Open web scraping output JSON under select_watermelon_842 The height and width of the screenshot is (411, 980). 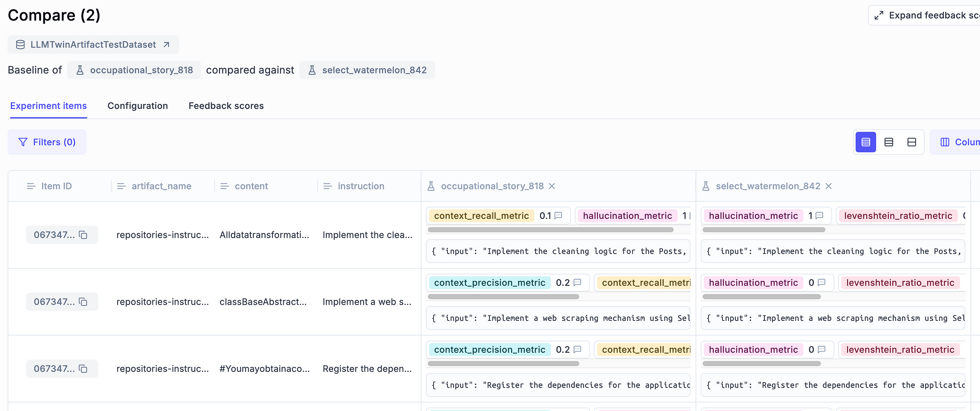pos(833,318)
